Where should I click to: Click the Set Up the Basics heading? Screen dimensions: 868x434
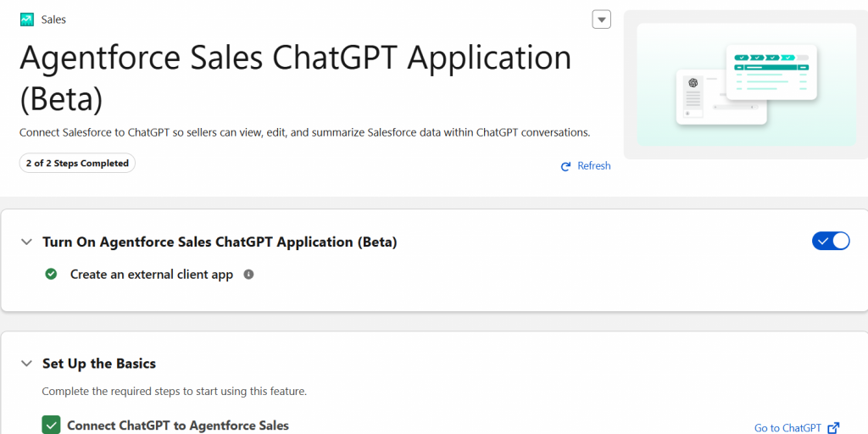coord(99,364)
